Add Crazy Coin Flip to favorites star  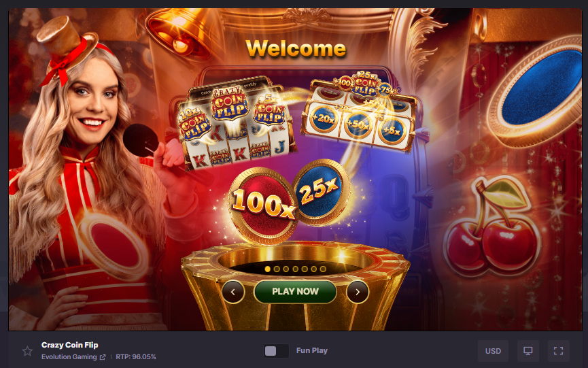coord(27,351)
